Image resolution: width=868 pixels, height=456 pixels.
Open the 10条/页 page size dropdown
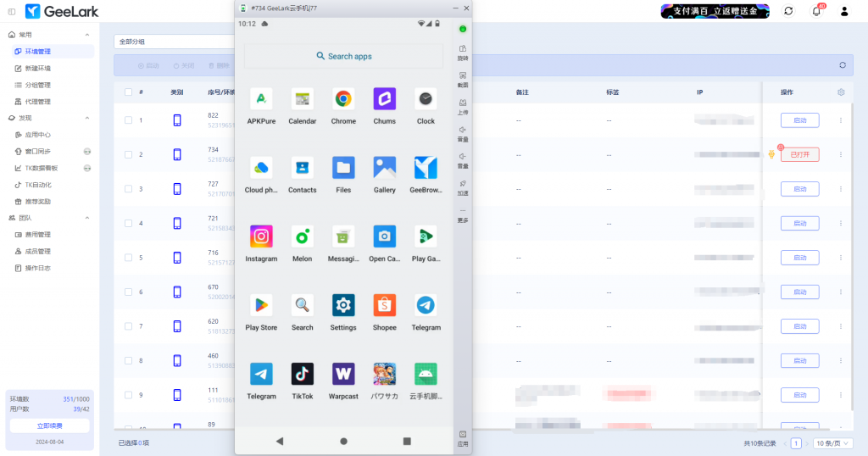[833, 443]
